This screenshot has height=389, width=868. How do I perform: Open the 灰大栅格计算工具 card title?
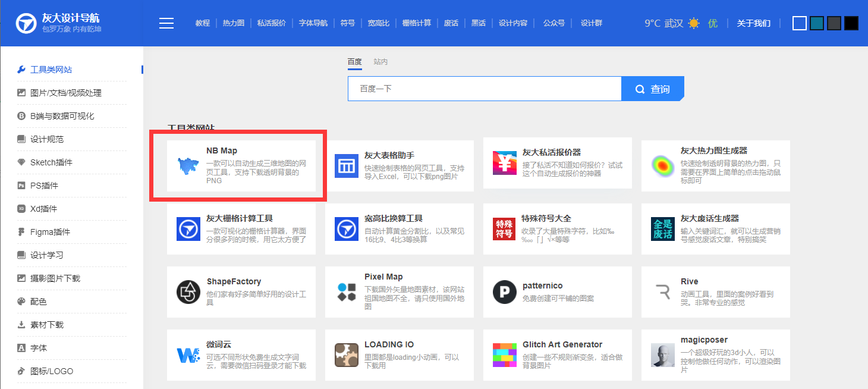pyautogui.click(x=240, y=218)
